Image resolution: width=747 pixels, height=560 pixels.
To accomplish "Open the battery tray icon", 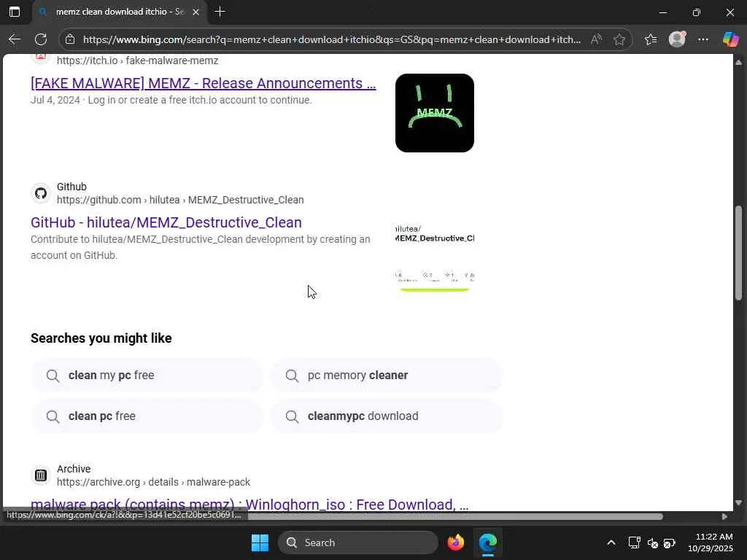I will click(x=670, y=542).
